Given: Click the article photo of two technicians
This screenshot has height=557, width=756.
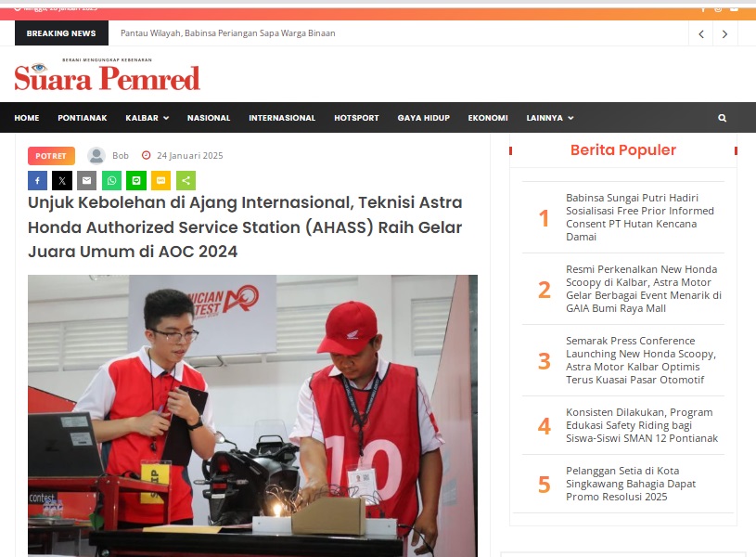Looking at the screenshot, I should coord(252,416).
